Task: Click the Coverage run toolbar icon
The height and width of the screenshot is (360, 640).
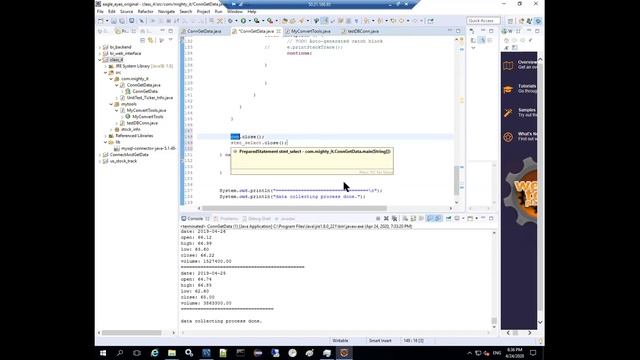Action: [256, 21]
